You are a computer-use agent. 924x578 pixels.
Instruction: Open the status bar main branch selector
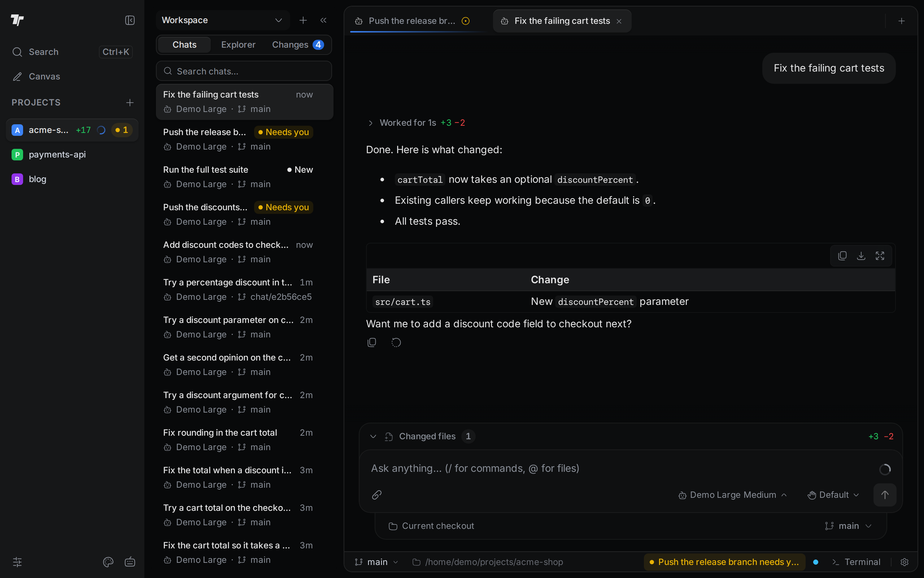[x=376, y=562]
